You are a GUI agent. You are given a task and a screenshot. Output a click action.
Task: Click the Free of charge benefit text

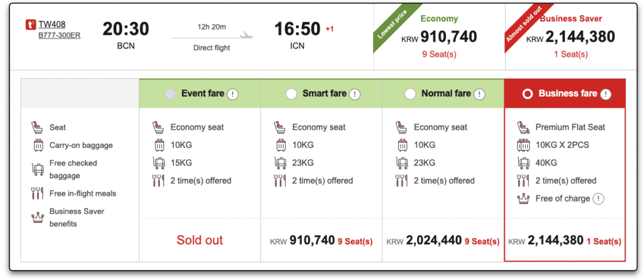click(x=563, y=199)
